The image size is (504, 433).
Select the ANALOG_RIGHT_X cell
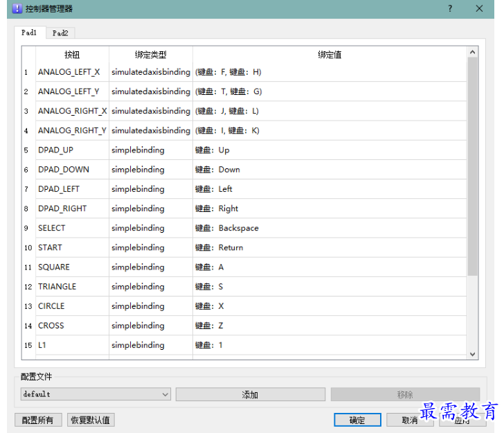(x=72, y=111)
